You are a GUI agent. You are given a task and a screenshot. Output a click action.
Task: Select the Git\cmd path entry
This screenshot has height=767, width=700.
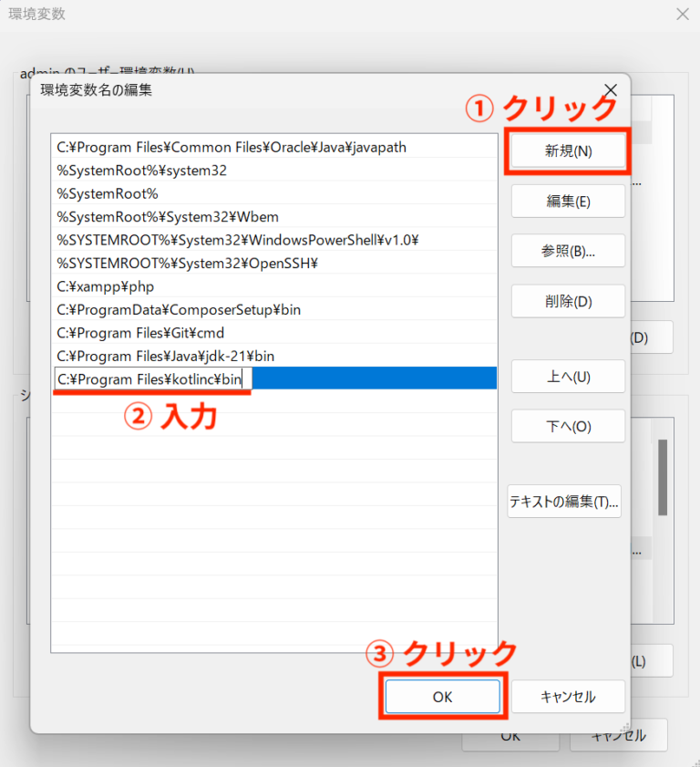[x=140, y=333]
